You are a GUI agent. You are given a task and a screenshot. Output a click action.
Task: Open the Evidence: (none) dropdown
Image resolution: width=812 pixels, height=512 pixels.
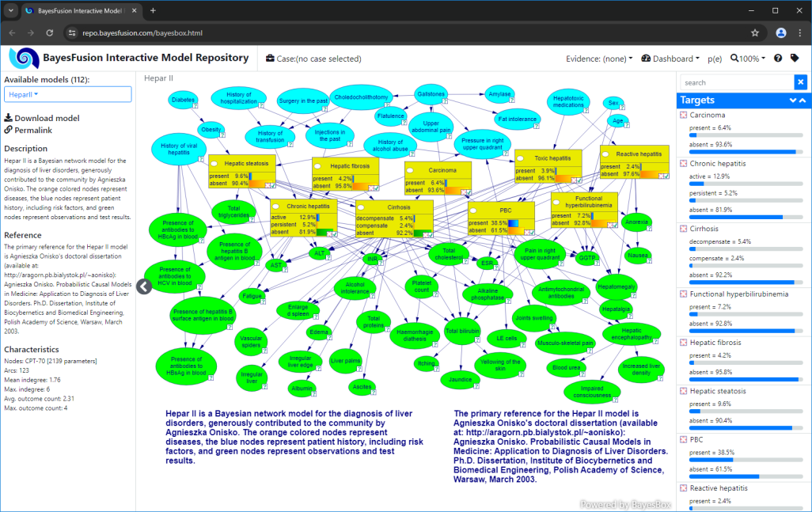(599, 59)
